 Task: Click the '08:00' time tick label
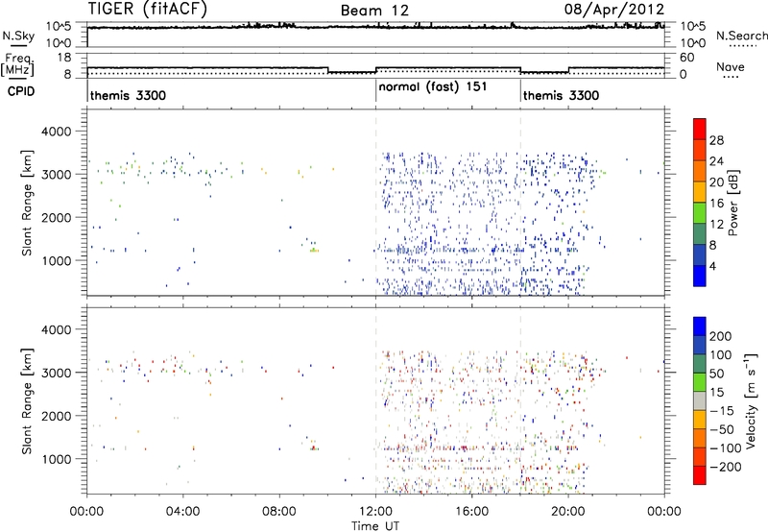point(279,512)
